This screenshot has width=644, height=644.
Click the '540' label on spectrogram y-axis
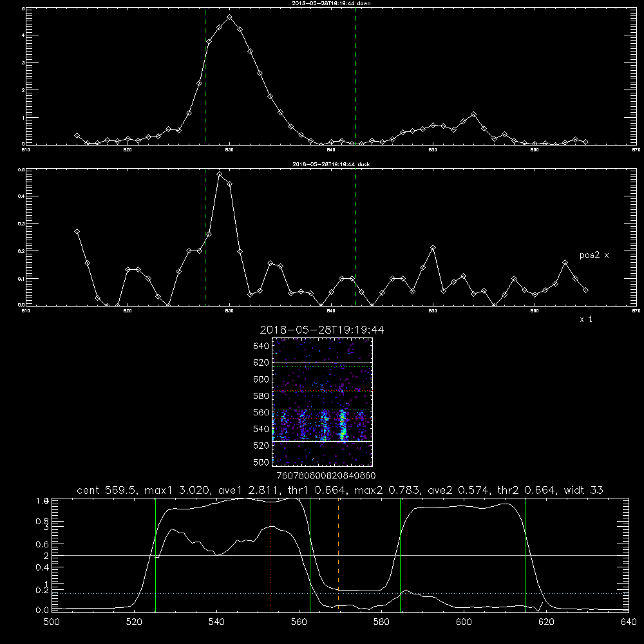pyautogui.click(x=261, y=429)
